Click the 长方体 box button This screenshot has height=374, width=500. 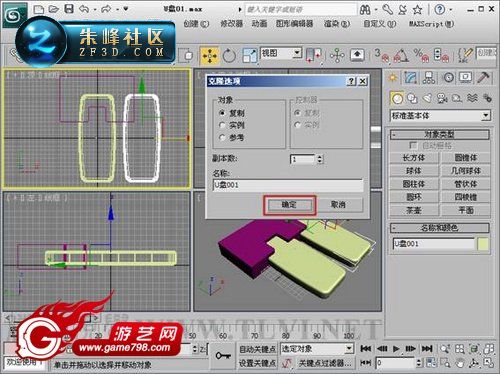point(414,158)
